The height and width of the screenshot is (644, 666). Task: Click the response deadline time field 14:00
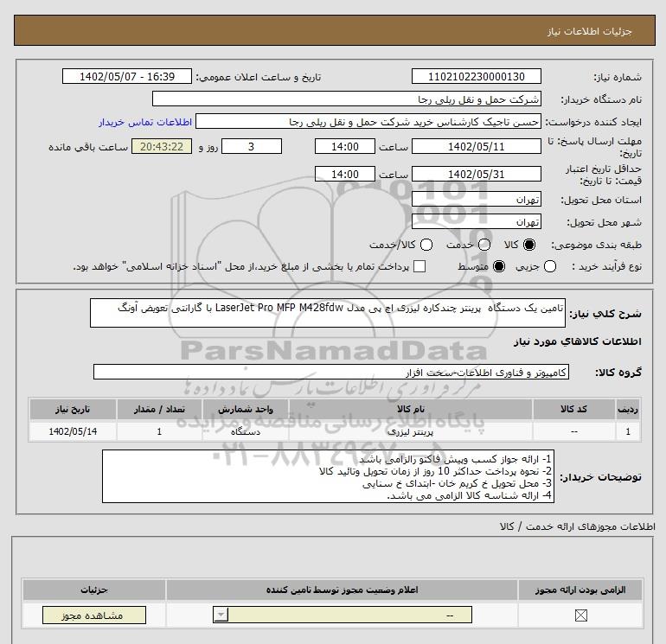pos(345,146)
